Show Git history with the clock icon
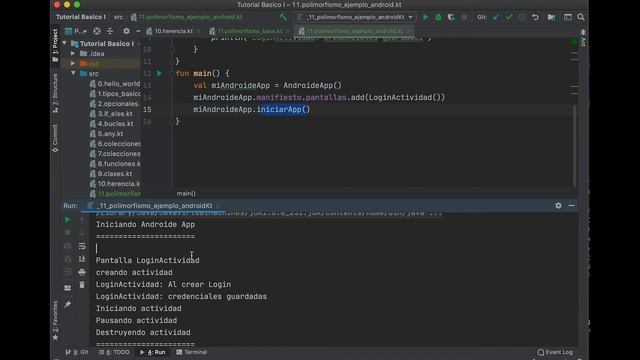The image size is (640, 360). click(522, 17)
